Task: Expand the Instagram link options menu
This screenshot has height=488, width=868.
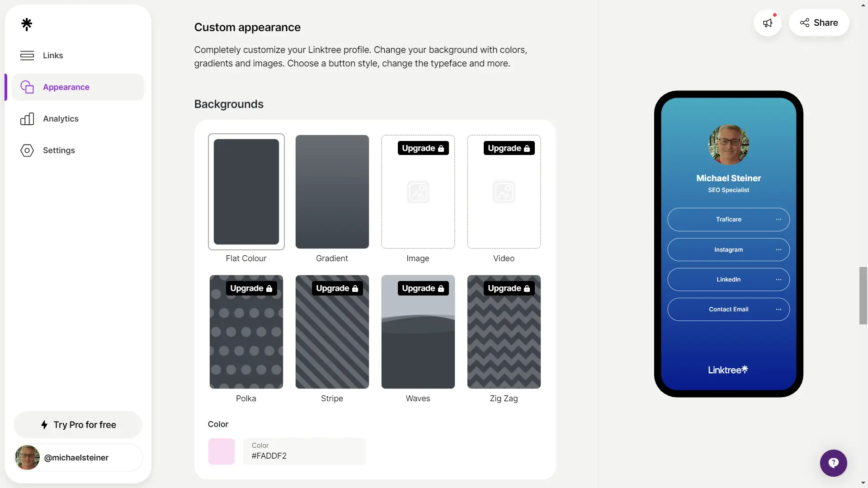Action: tap(778, 250)
